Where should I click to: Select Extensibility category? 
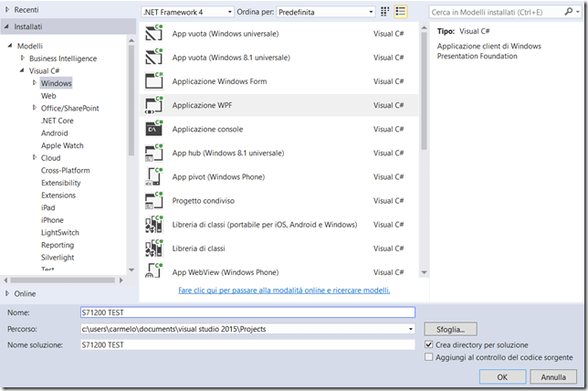pos(61,183)
